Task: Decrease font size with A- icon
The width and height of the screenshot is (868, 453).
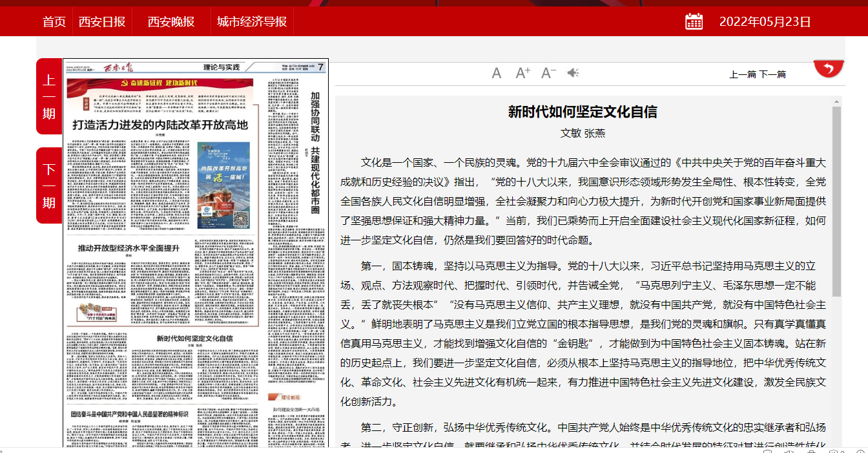Action: [548, 73]
